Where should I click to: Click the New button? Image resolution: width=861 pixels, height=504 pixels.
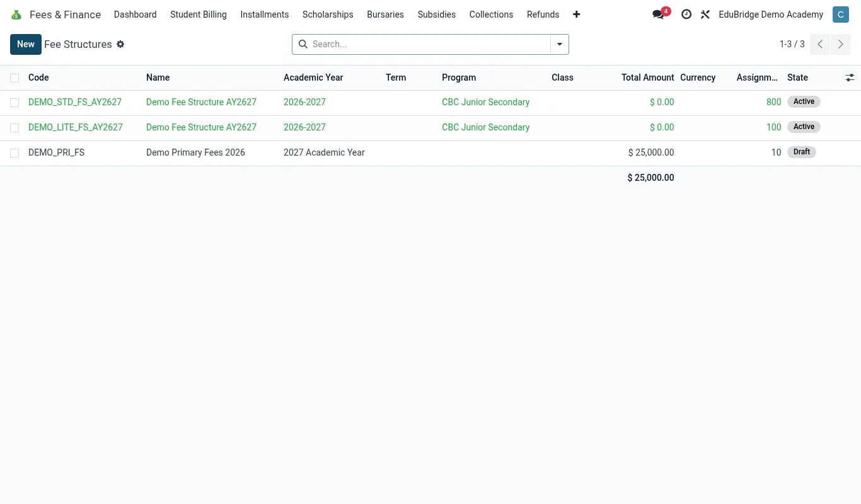(x=26, y=44)
